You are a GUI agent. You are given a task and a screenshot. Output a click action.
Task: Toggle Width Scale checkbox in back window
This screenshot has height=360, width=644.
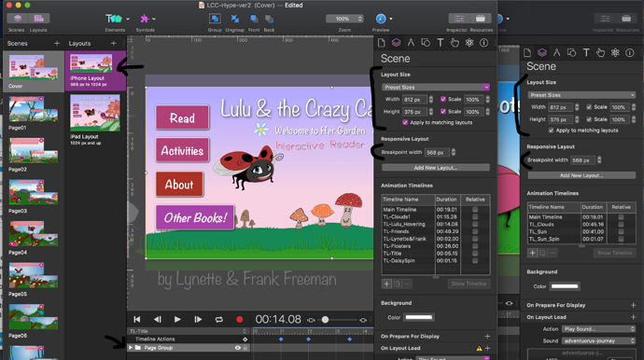click(589, 106)
